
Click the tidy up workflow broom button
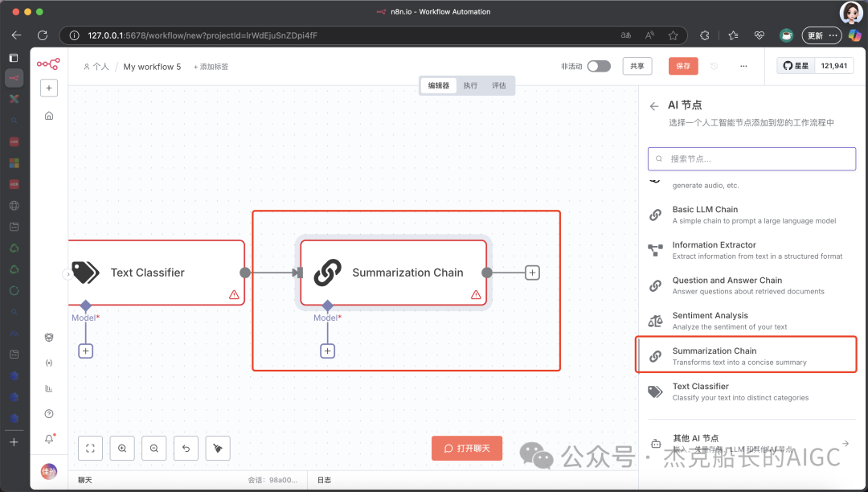(x=218, y=449)
